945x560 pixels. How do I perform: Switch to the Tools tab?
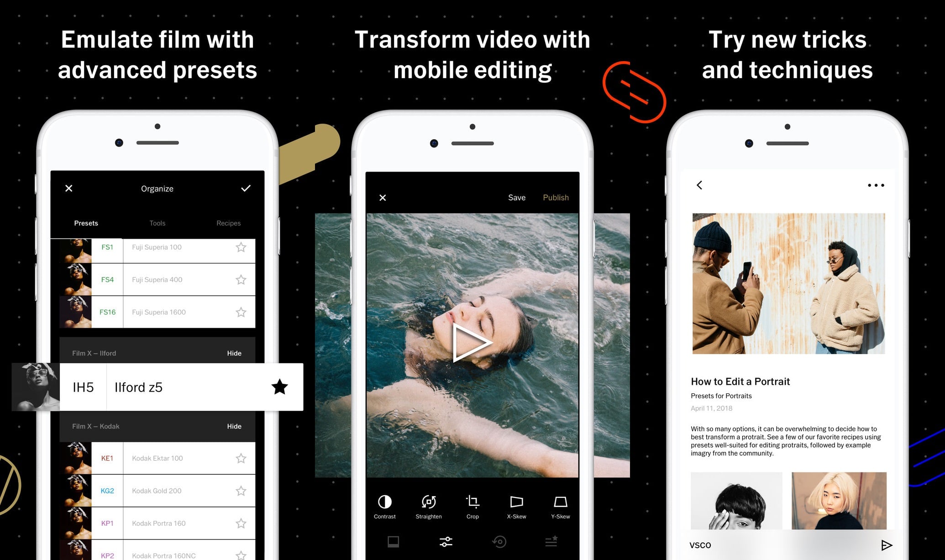156,223
